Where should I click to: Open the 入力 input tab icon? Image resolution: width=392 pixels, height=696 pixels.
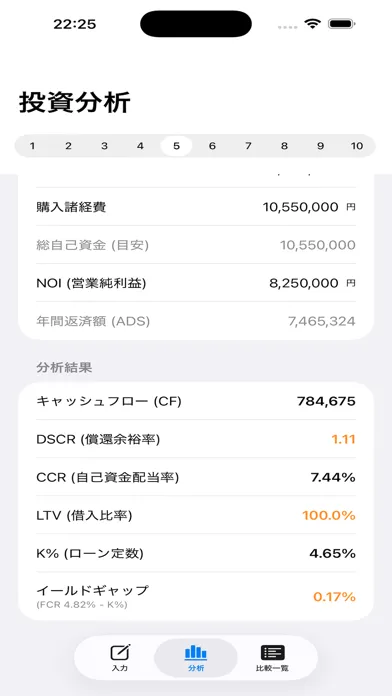click(120, 652)
